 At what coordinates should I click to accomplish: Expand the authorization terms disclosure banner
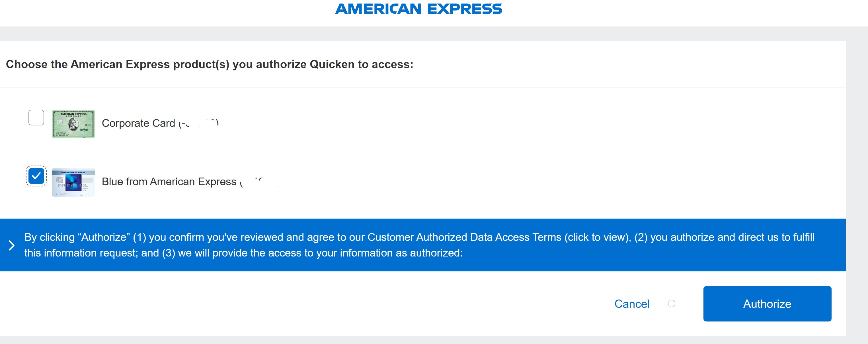tap(12, 245)
